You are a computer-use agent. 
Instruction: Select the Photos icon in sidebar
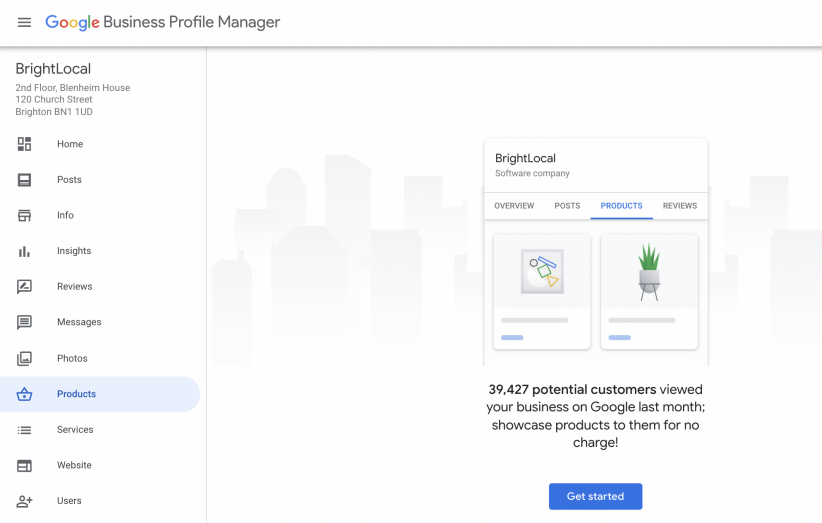point(24,358)
